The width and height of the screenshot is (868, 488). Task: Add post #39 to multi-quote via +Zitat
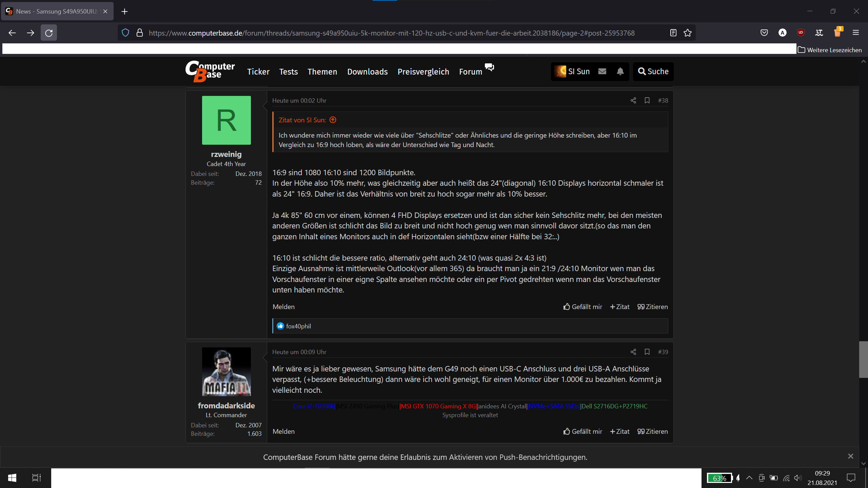(x=620, y=431)
